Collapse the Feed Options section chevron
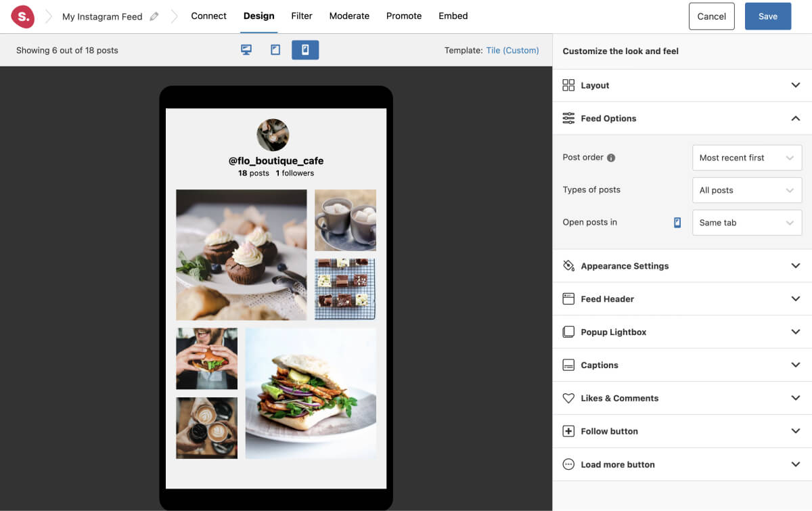The height and width of the screenshot is (511, 812). [x=796, y=118]
